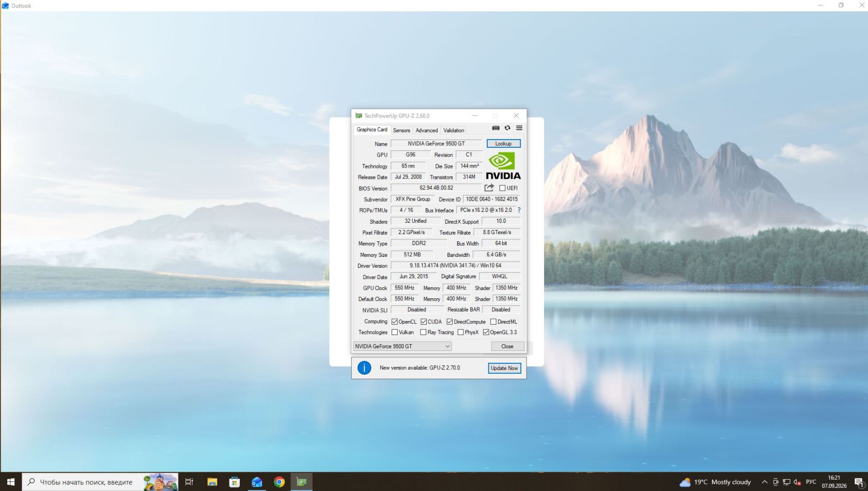Viewport: 868px width, 491px height.
Task: Open the weather widget showing 19°C
Action: click(715, 482)
